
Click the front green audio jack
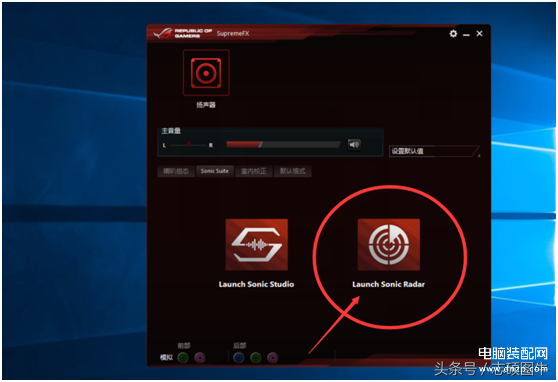[x=183, y=357]
